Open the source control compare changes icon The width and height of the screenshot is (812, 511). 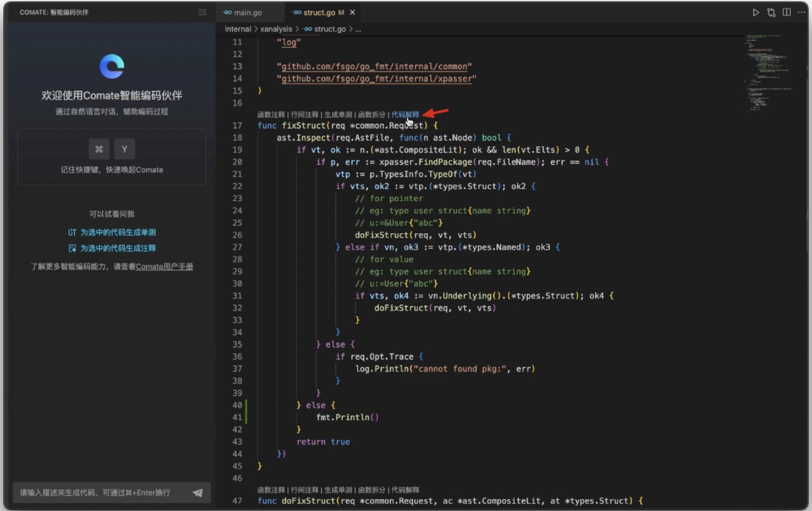(771, 12)
